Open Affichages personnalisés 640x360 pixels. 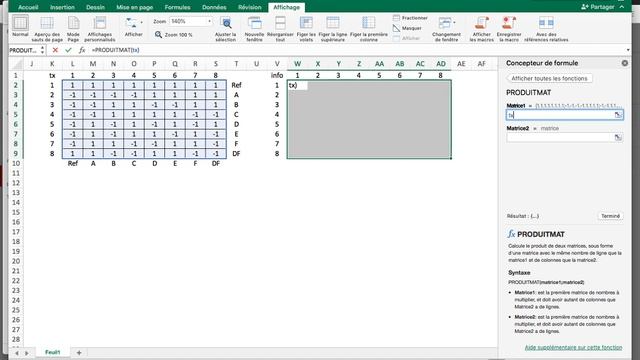(x=100, y=28)
